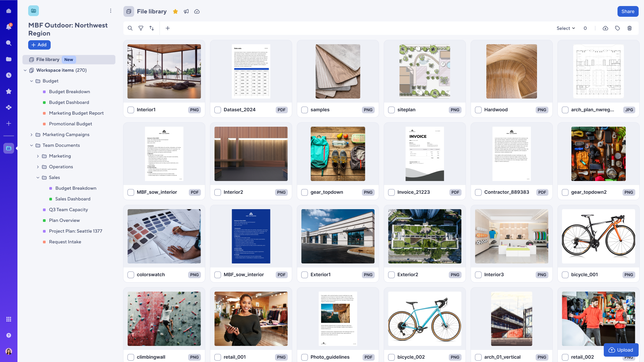The image size is (644, 362).
Task: Click the cloud sync icon in header
Action: [197, 11]
